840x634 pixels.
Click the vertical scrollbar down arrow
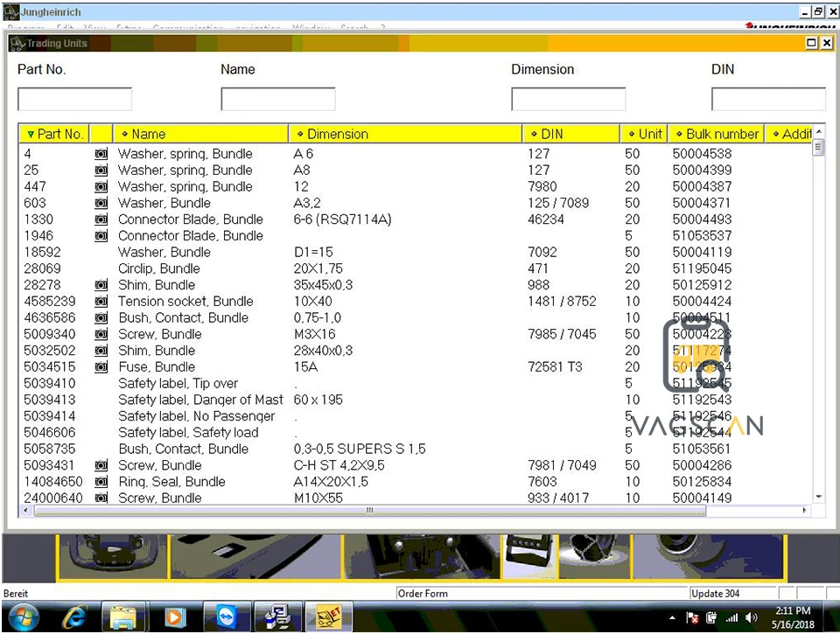pyautogui.click(x=819, y=497)
